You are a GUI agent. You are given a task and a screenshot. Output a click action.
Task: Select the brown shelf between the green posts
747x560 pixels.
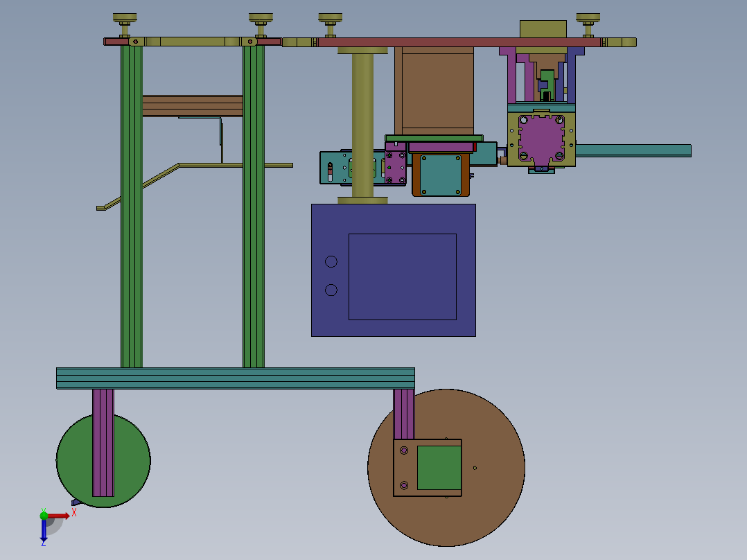[193, 106]
